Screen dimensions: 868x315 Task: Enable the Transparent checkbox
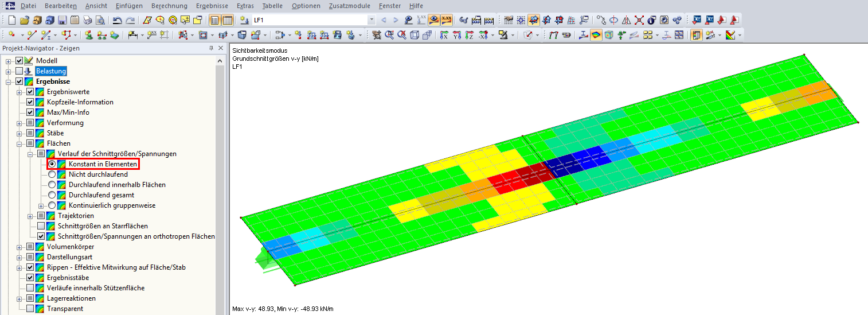30,309
